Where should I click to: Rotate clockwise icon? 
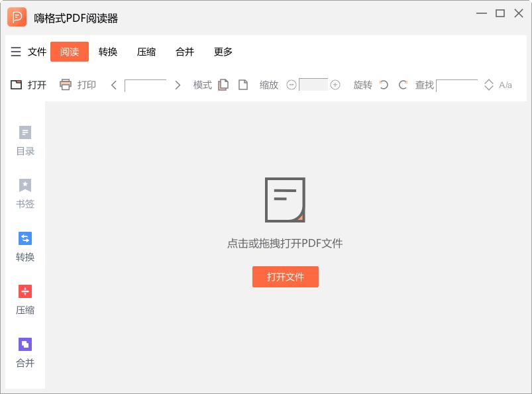pos(403,85)
